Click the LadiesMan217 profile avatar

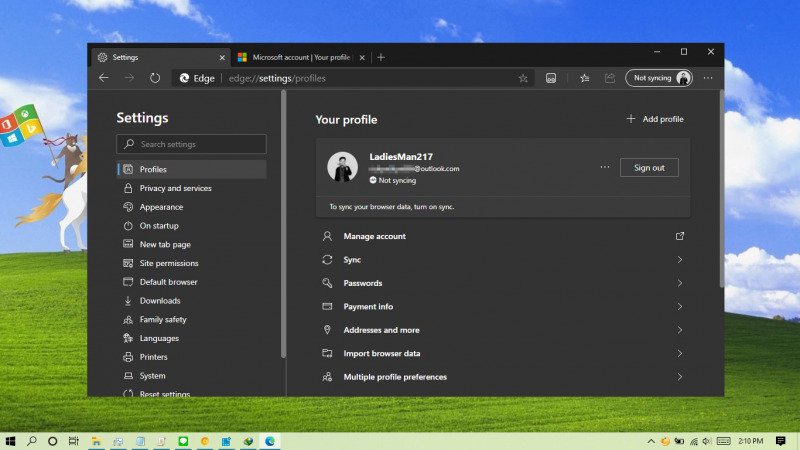342,167
